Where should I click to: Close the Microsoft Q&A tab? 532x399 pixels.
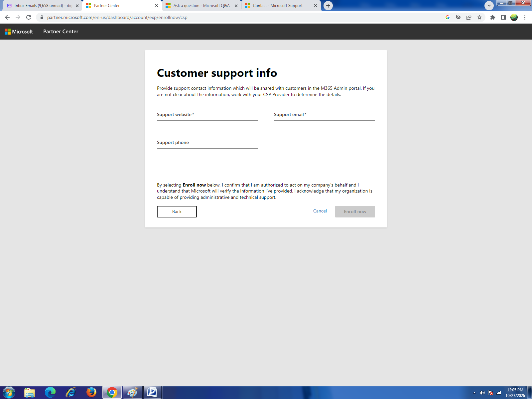[x=236, y=6]
